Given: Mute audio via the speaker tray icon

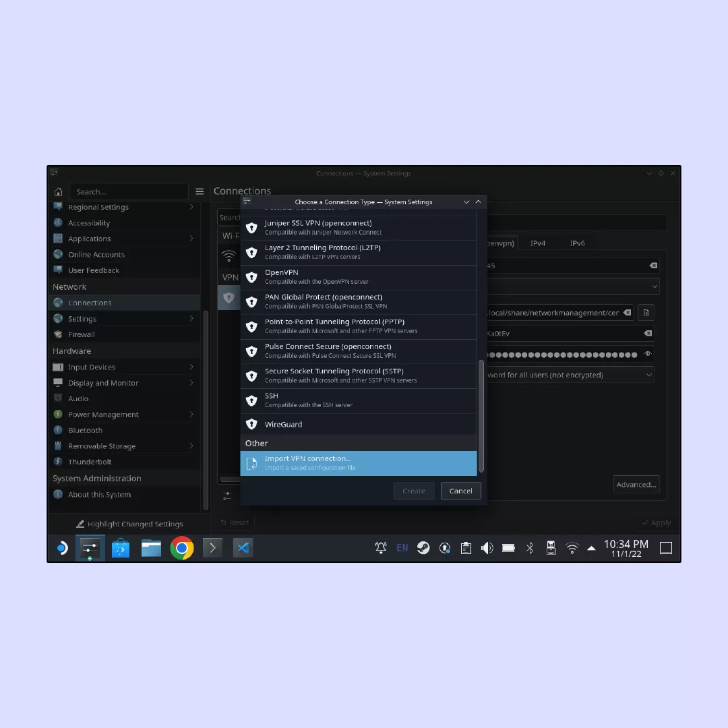Looking at the screenshot, I should 487,548.
